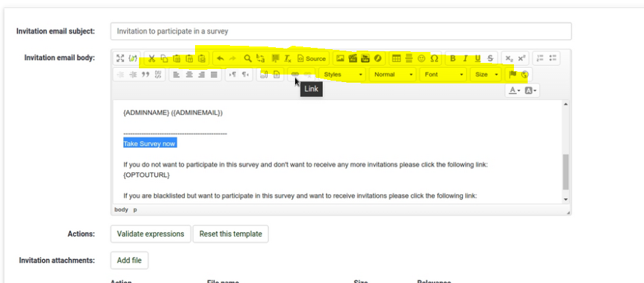Select the body element in the path bar
644x283 pixels.
[121, 210]
